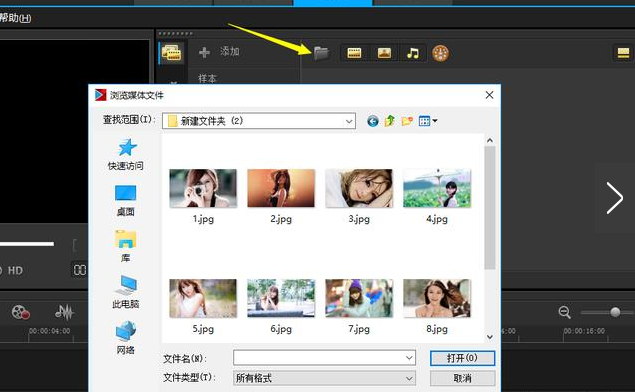The image size is (635, 392).
Task: Open the 帮助(H) menu
Action: pos(15,18)
